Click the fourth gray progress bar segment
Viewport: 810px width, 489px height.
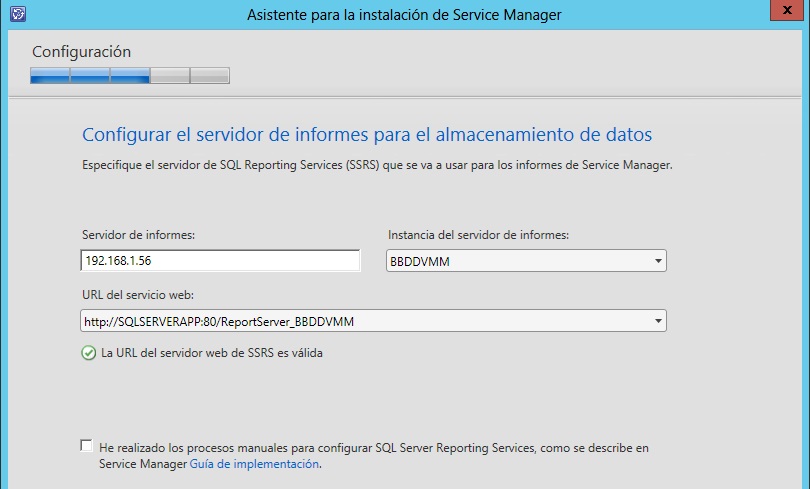pos(170,75)
